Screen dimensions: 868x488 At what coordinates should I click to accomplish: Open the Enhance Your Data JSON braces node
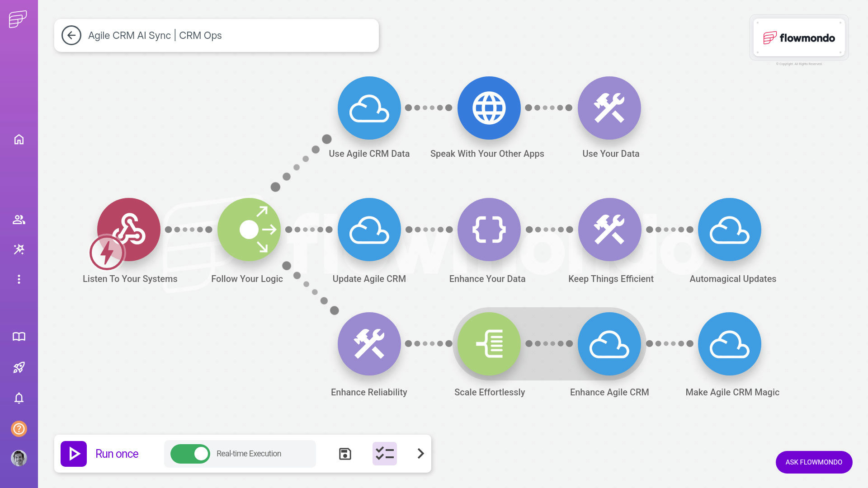pos(489,229)
